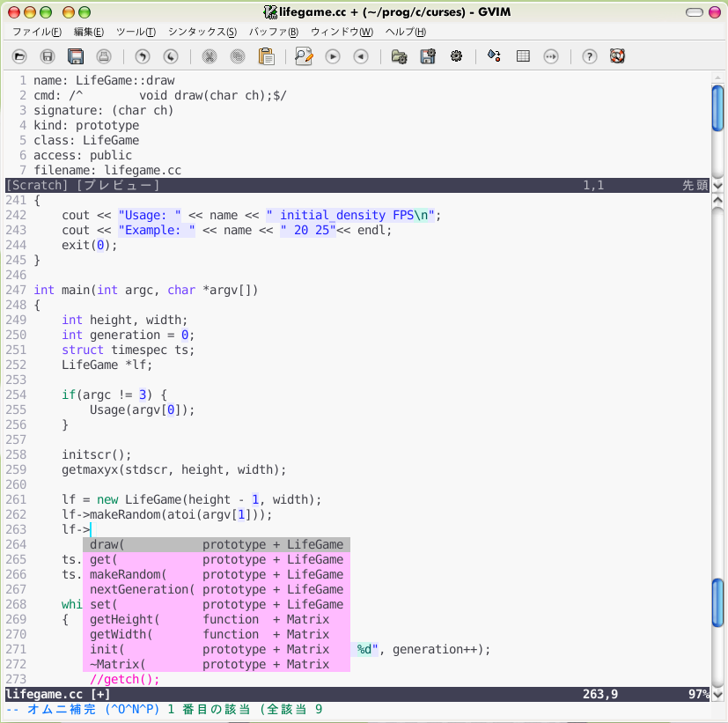Select init( completion entry
This screenshot has width=728, height=723.
point(217,649)
